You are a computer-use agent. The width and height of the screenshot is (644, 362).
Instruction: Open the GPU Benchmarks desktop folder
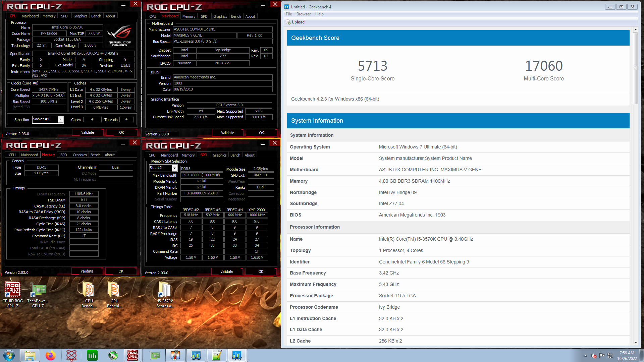click(114, 294)
